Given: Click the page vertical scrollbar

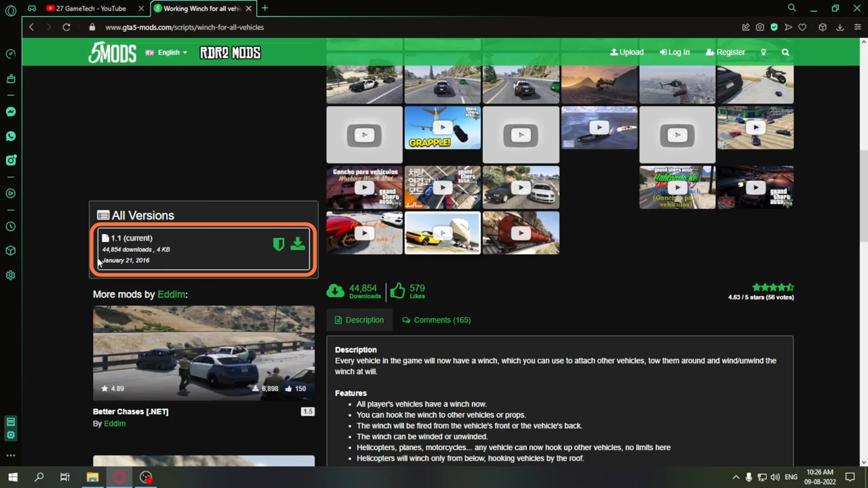Looking at the screenshot, I should 863,197.
